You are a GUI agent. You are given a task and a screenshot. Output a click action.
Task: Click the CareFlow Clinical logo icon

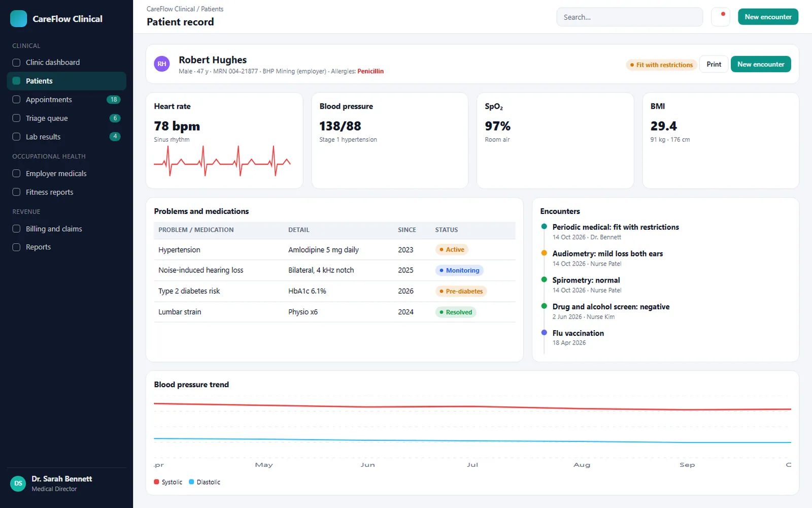click(19, 19)
